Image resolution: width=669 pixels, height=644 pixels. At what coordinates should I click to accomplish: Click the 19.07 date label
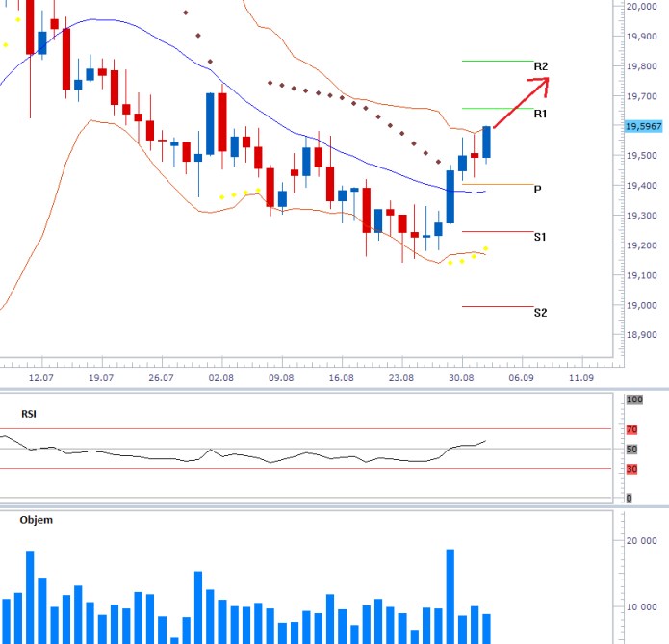pyautogui.click(x=101, y=378)
